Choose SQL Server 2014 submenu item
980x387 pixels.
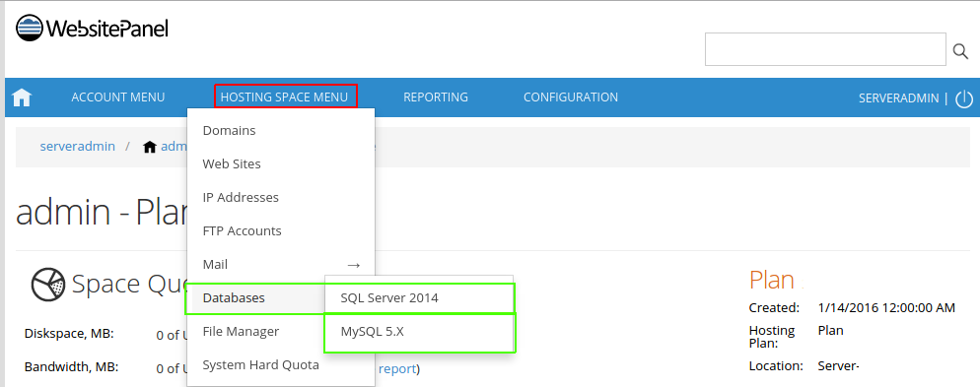pos(419,298)
